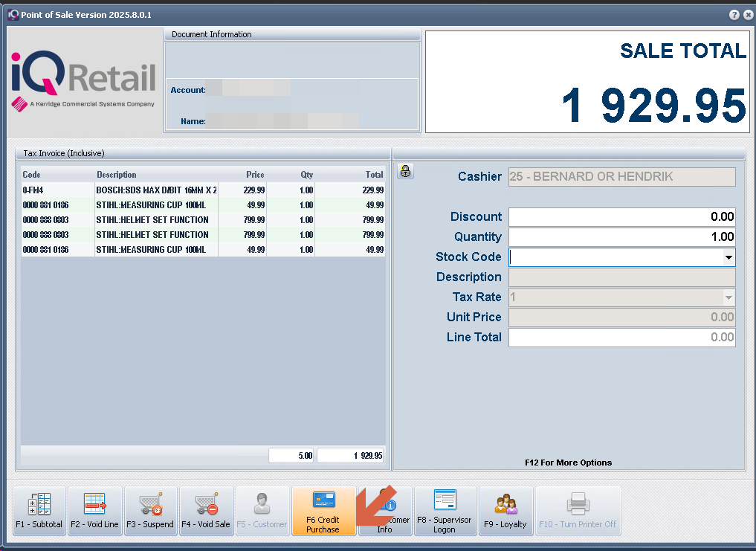Select F6 Credit Purchase button
The image size is (756, 551).
[x=323, y=511]
